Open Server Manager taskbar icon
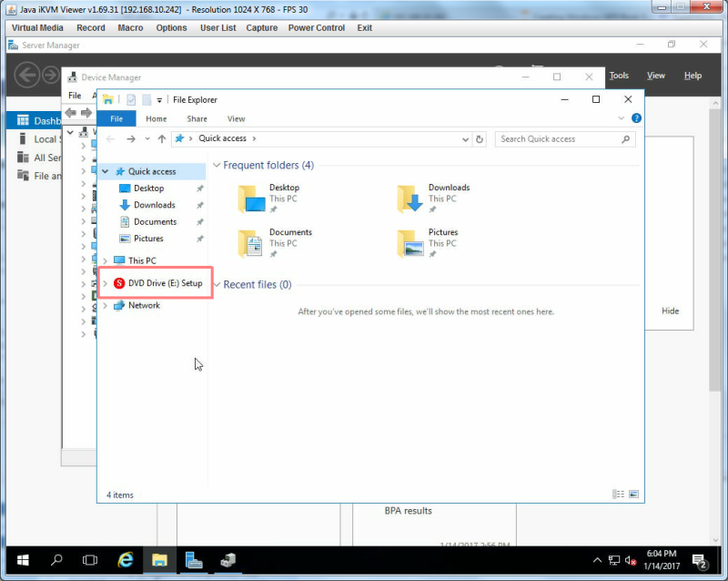Image resolution: width=728 pixels, height=581 pixels. click(193, 560)
